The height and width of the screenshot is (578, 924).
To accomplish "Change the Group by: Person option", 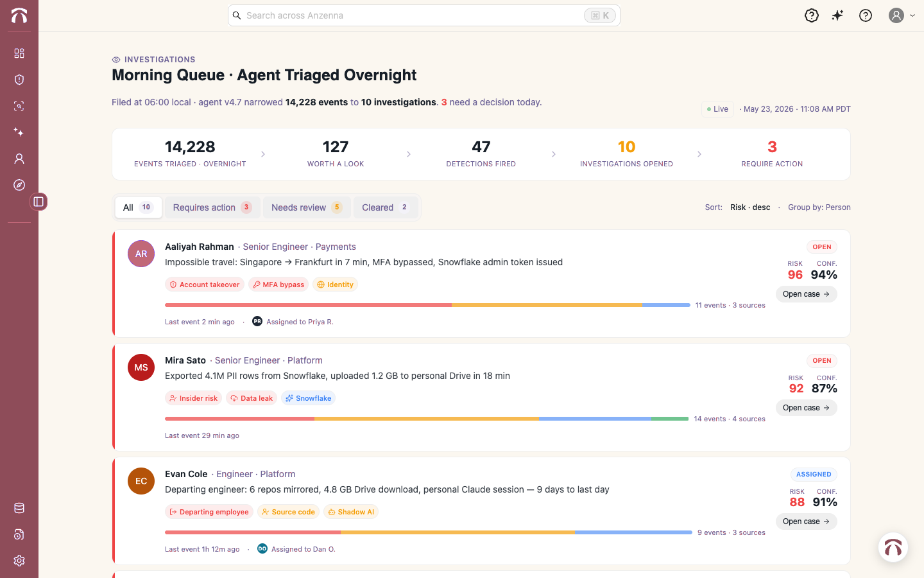I will pos(819,207).
